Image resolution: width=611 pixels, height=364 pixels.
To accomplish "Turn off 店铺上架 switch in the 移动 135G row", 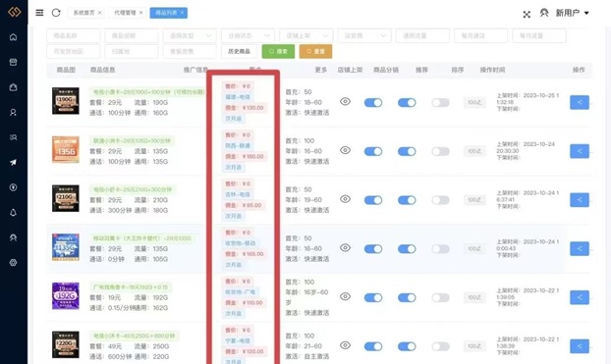I will [x=373, y=249].
